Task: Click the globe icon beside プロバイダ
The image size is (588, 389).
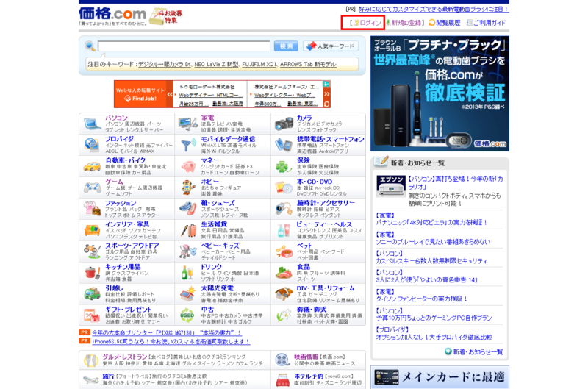Action: click(x=92, y=145)
